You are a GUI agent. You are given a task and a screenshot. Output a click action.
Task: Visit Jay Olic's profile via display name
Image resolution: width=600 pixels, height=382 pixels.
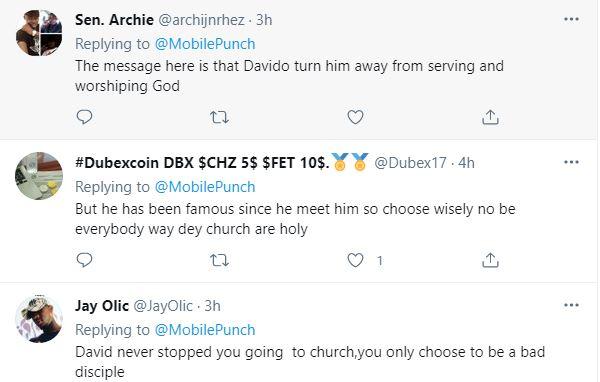(x=101, y=306)
